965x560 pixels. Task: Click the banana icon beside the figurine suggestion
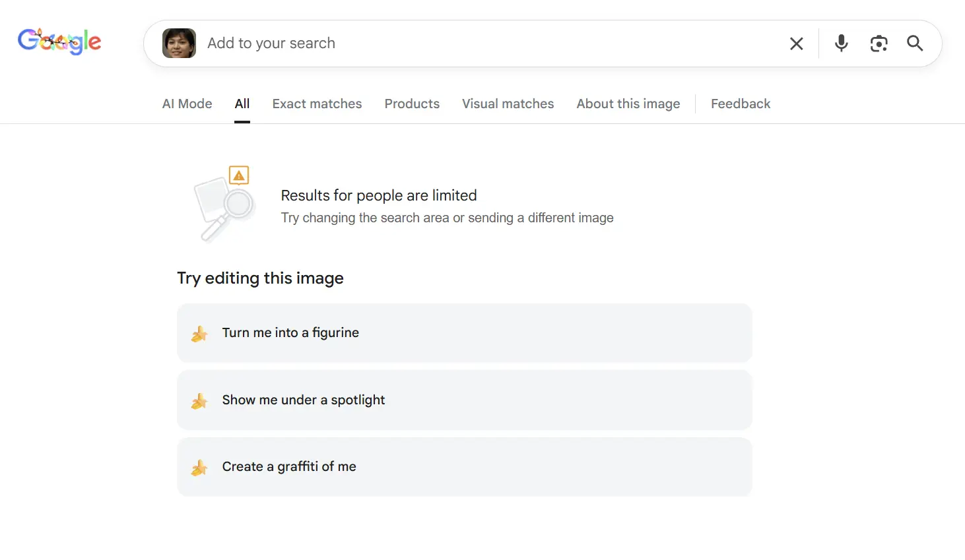pos(199,334)
